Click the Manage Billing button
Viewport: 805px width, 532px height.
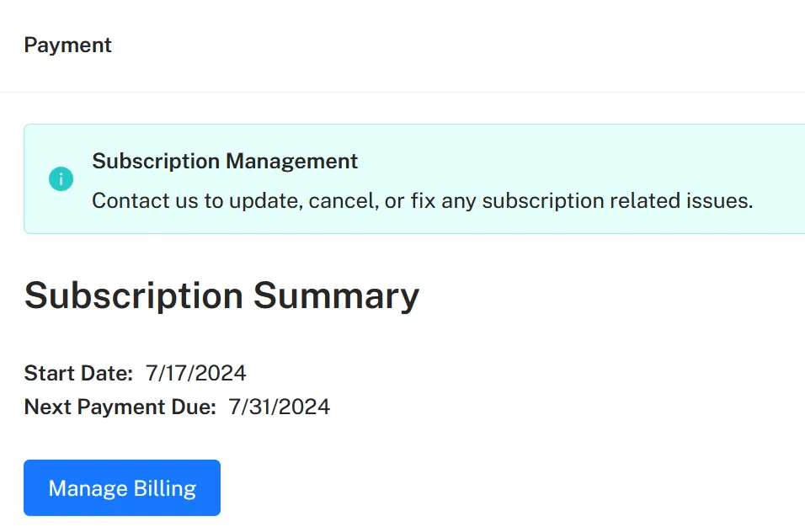(122, 488)
